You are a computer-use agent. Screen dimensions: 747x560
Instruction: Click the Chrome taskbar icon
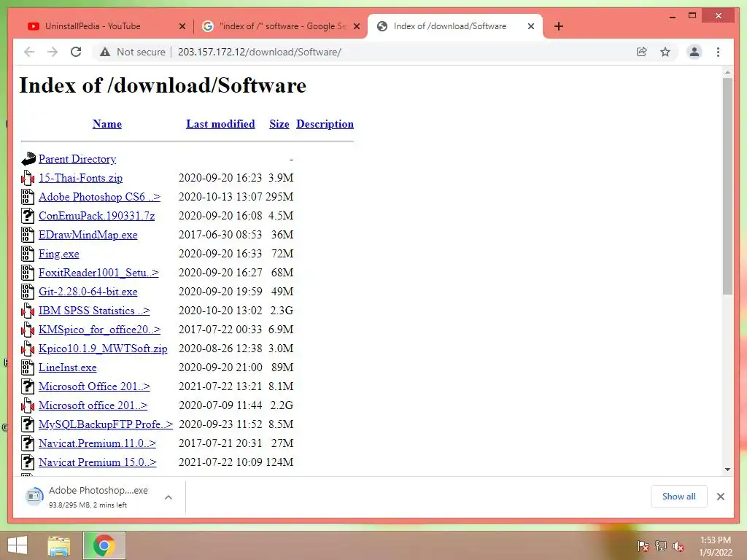(104, 545)
